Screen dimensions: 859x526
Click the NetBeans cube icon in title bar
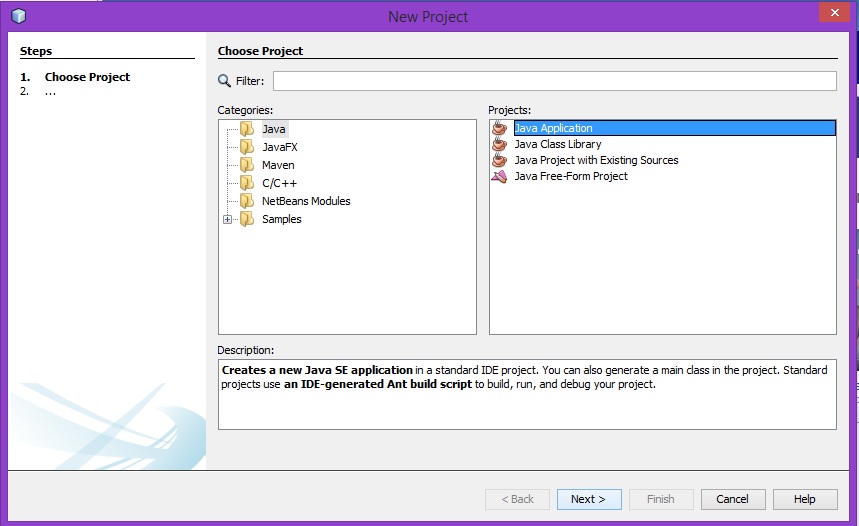point(18,16)
